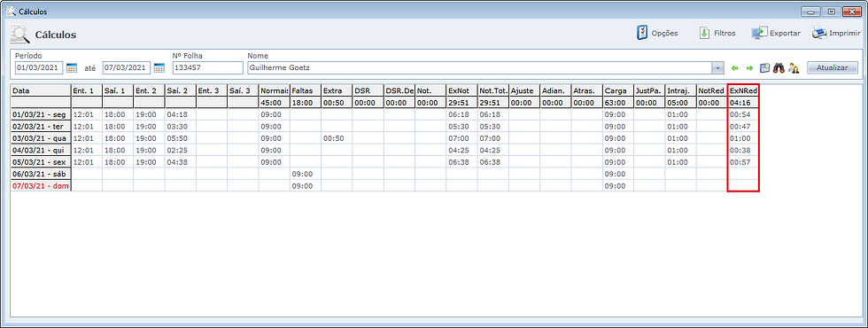Click the Ent. 1 column header
Screen dimensions: 868x328
[87, 90]
